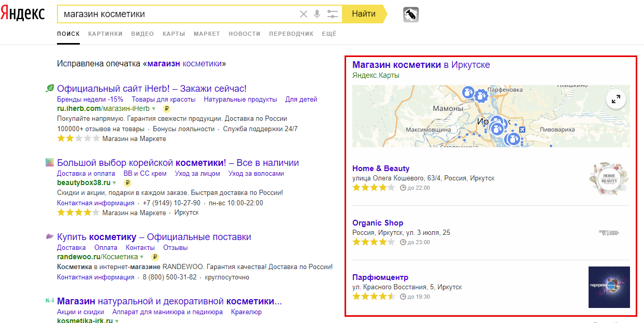Open the Переводчик tab
This screenshot has height=323, width=644.
click(291, 34)
